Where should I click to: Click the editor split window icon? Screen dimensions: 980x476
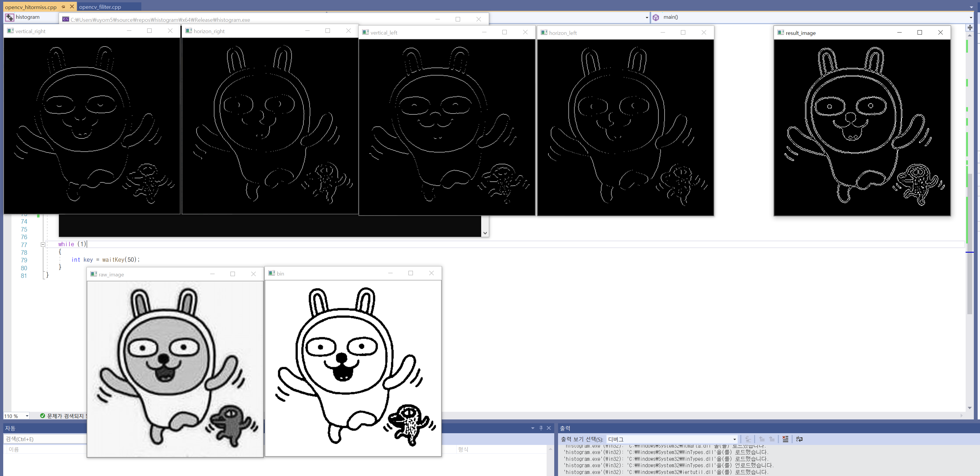coord(970,27)
